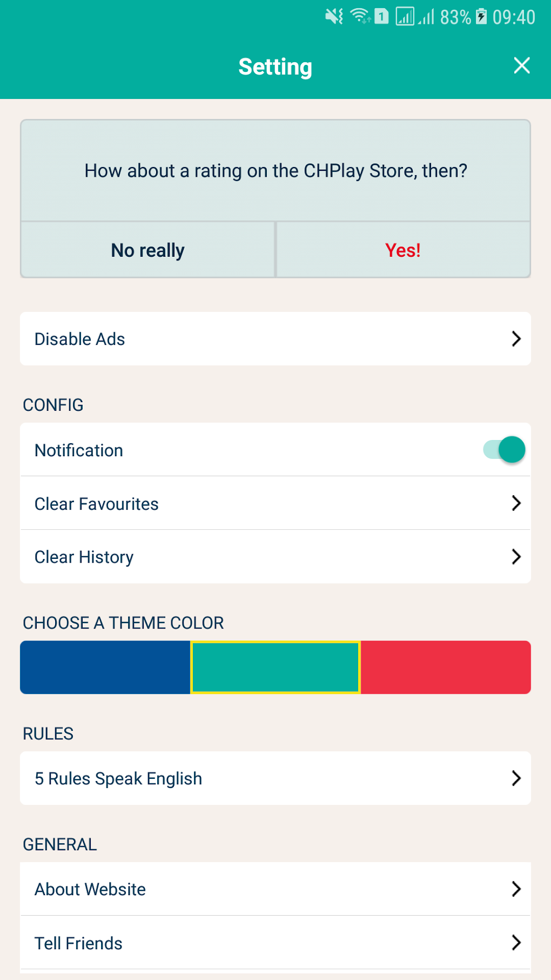This screenshot has height=980, width=551.
Task: Tap the status bar clock
Action: tap(514, 17)
